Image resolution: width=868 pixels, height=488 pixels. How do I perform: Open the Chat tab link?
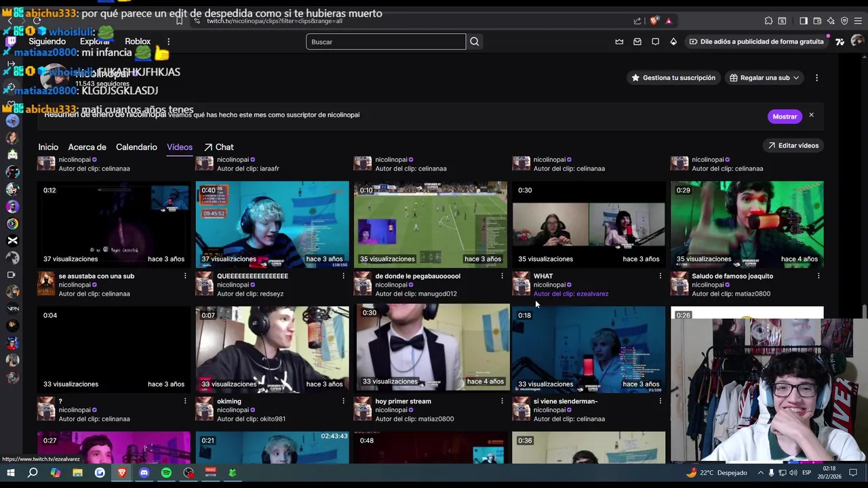[x=218, y=147]
